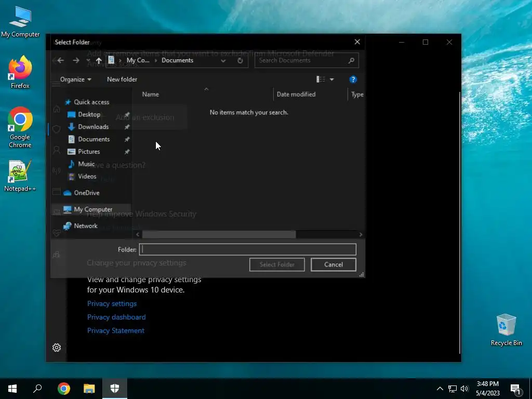
Task: Expand the address bar history dropdown
Action: point(223,61)
